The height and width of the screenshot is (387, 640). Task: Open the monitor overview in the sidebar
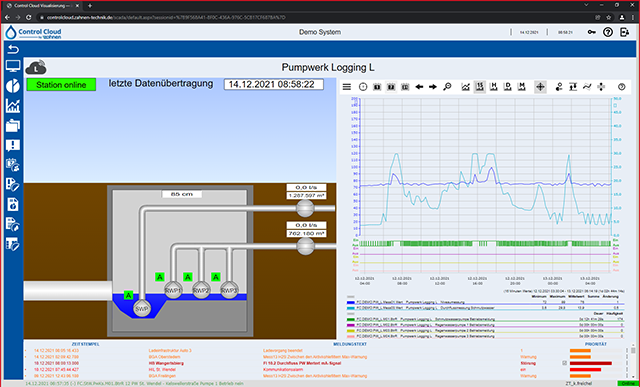tap(13, 66)
